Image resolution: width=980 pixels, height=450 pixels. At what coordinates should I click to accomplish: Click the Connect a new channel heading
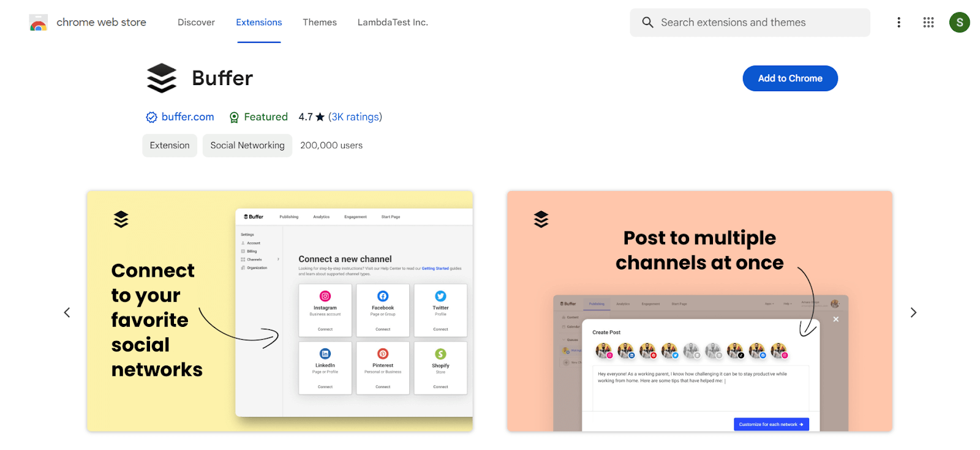[x=345, y=259]
